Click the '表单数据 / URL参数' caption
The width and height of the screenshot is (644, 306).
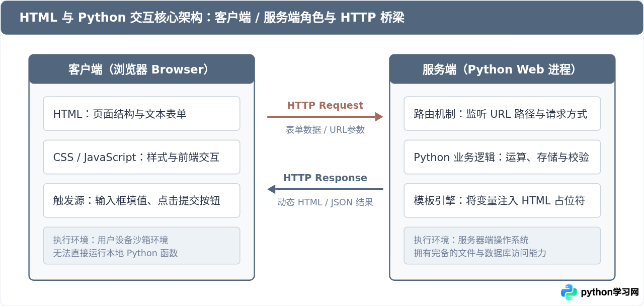pos(325,129)
